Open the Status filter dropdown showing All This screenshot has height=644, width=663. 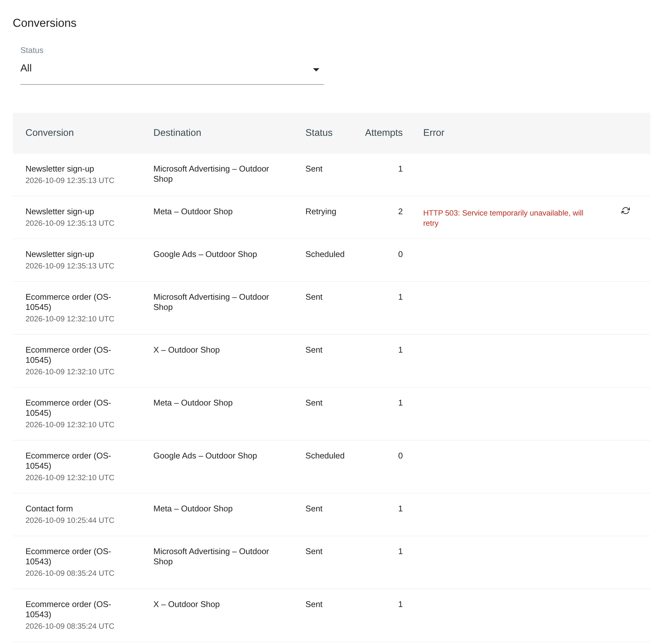click(x=172, y=68)
